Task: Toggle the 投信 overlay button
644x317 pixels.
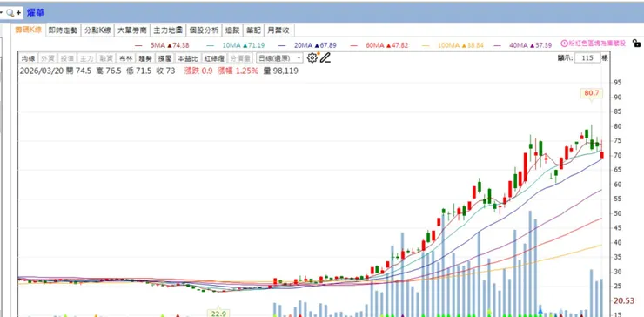Action: pyautogui.click(x=67, y=58)
